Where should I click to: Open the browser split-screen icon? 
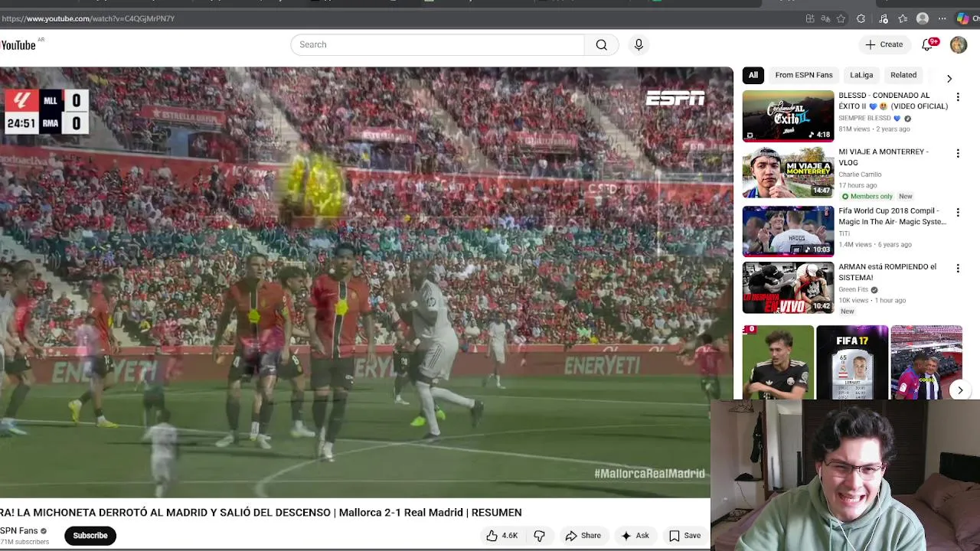pos(810,18)
